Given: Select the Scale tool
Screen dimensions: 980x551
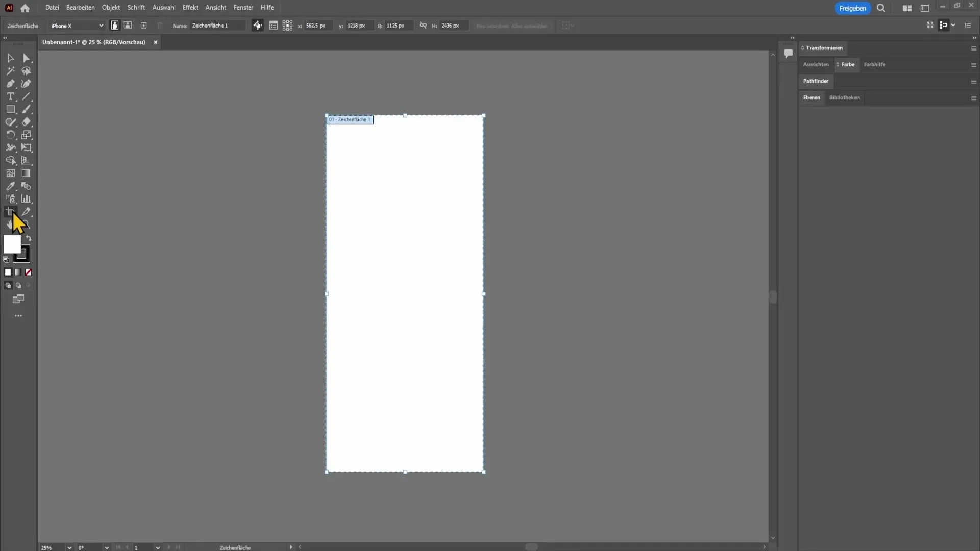Looking at the screenshot, I should pos(27,135).
